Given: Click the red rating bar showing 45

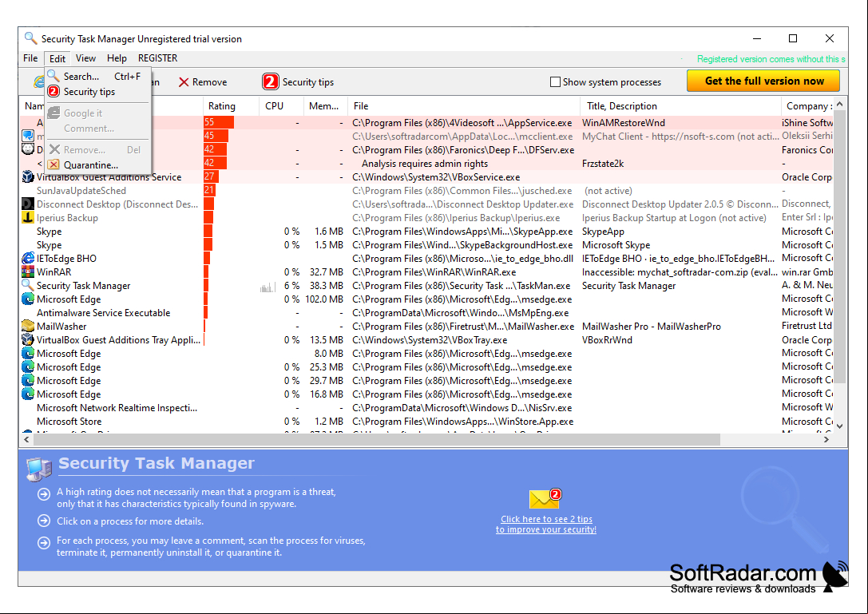Looking at the screenshot, I should point(216,136).
